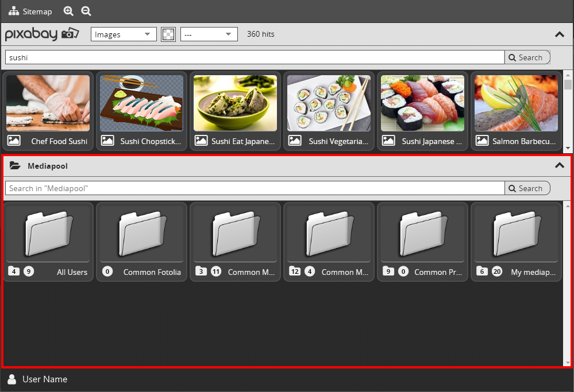Image resolution: width=574 pixels, height=392 pixels.
Task: Open the All Users folder
Action: 48,242
